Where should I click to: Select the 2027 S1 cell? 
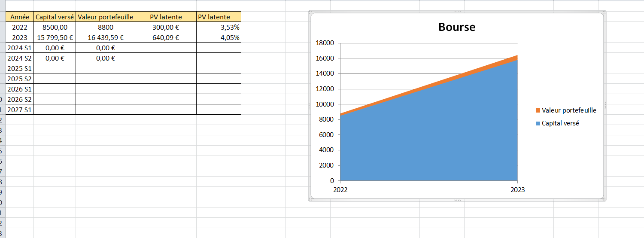[x=20, y=110]
